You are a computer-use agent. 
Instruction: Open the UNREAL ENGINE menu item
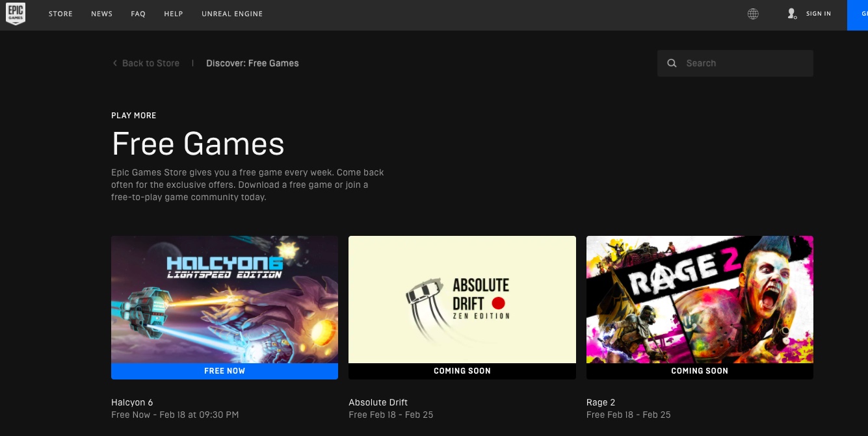point(232,14)
